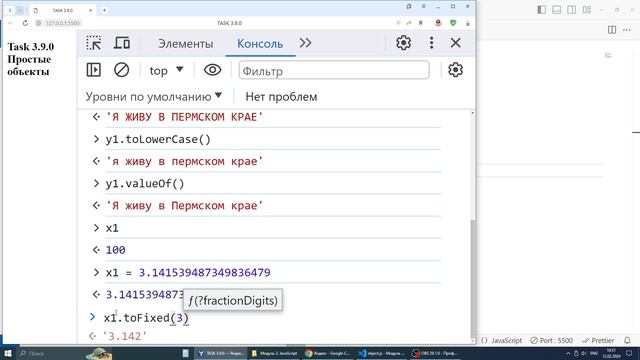Image resolution: width=640 pixels, height=360 pixels.
Task: Open console settings gear beside filter
Action: click(x=455, y=70)
